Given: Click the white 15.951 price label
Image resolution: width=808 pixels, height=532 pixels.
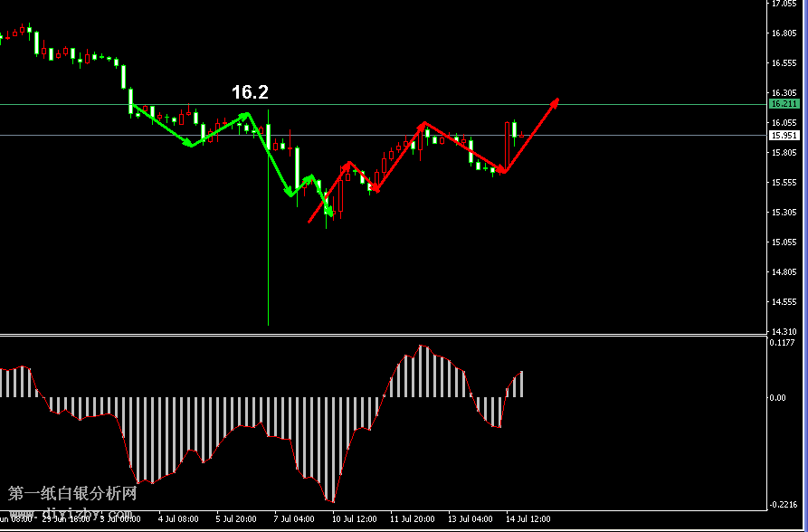Looking at the screenshot, I should tap(784, 136).
